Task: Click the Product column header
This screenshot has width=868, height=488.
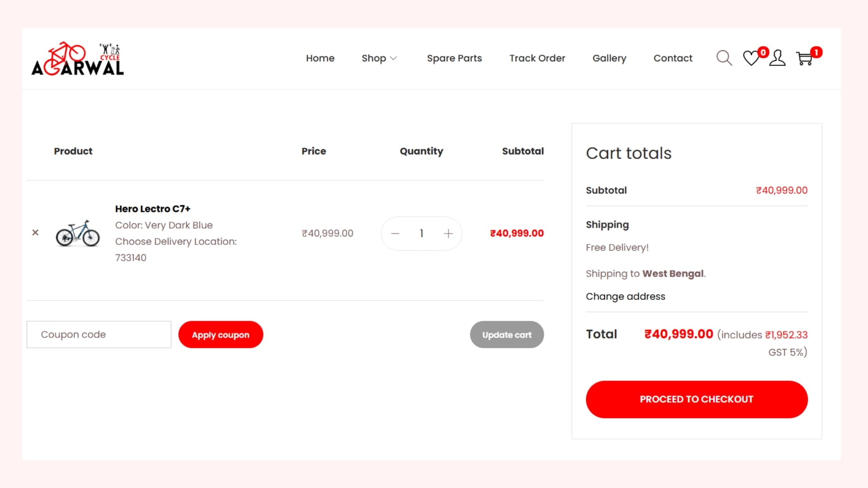Action: 73,151
